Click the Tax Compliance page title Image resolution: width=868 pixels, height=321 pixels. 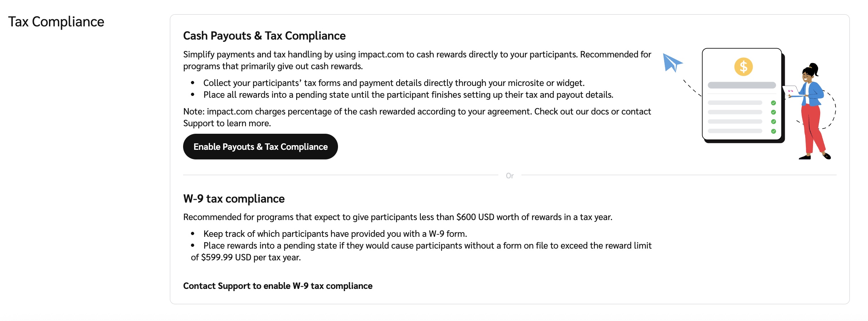pos(56,22)
